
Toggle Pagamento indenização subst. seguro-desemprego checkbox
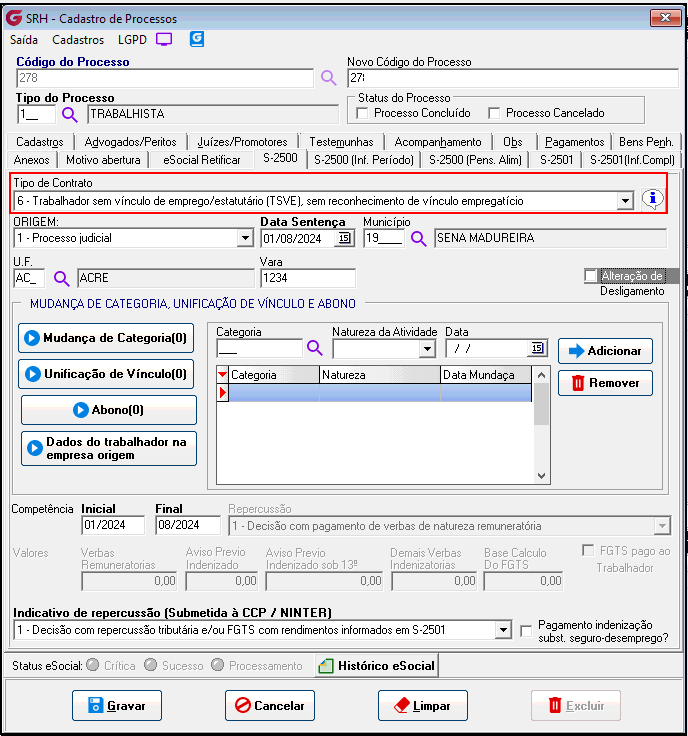point(527,631)
